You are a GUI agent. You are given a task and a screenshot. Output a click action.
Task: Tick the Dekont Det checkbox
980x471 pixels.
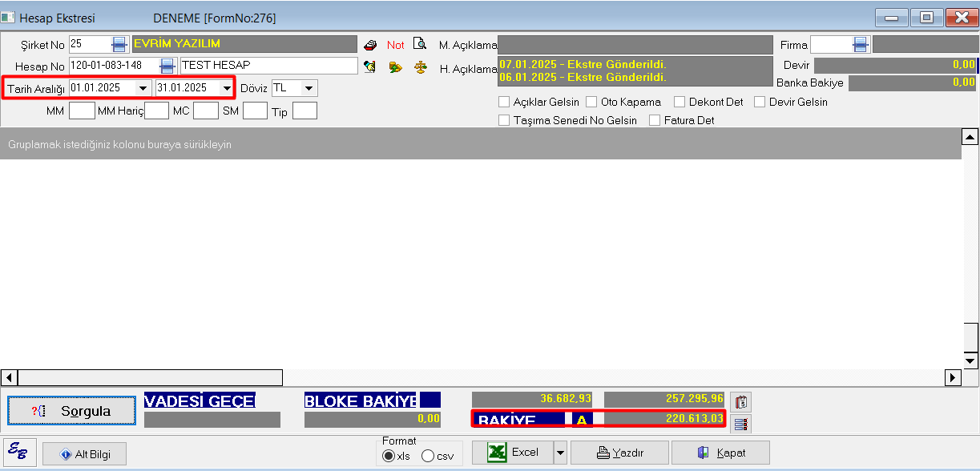click(680, 102)
